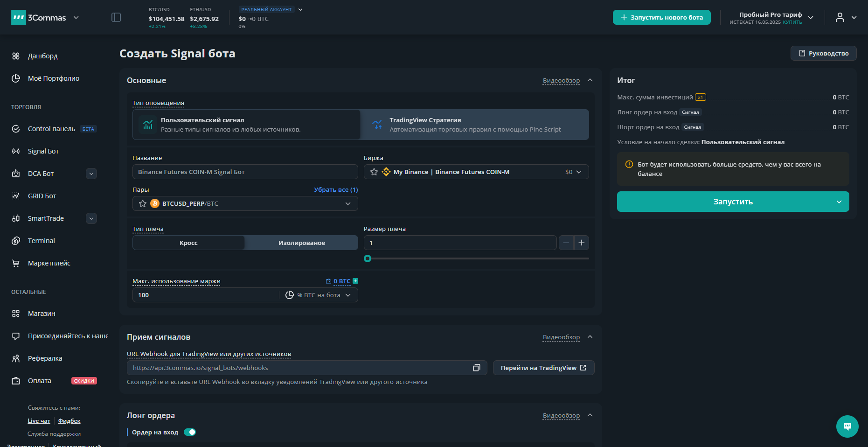
Task: Select Пользовательский сигнал alert type
Action: click(246, 125)
